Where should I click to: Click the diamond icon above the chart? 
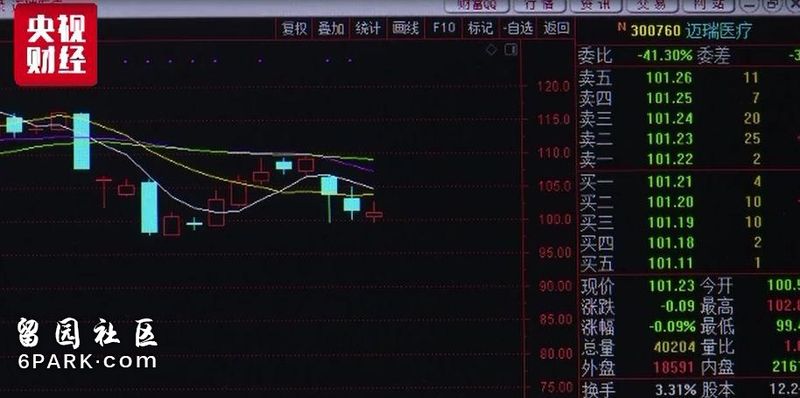[x=491, y=49]
